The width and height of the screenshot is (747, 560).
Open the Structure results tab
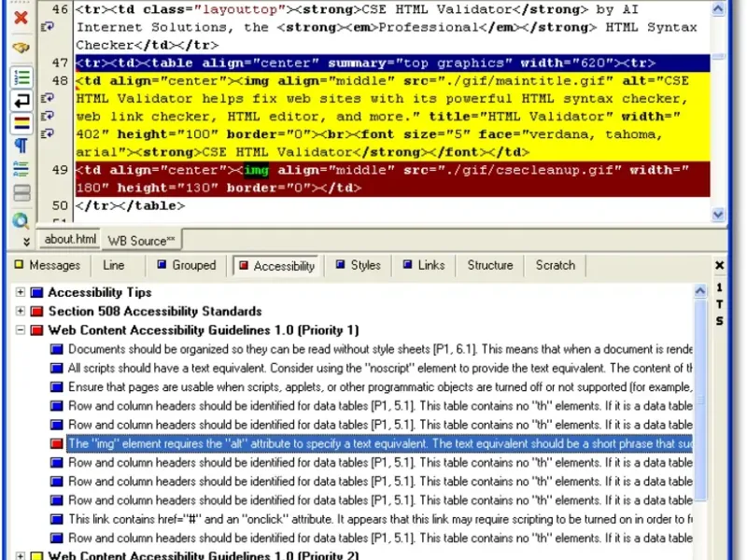[489, 265]
